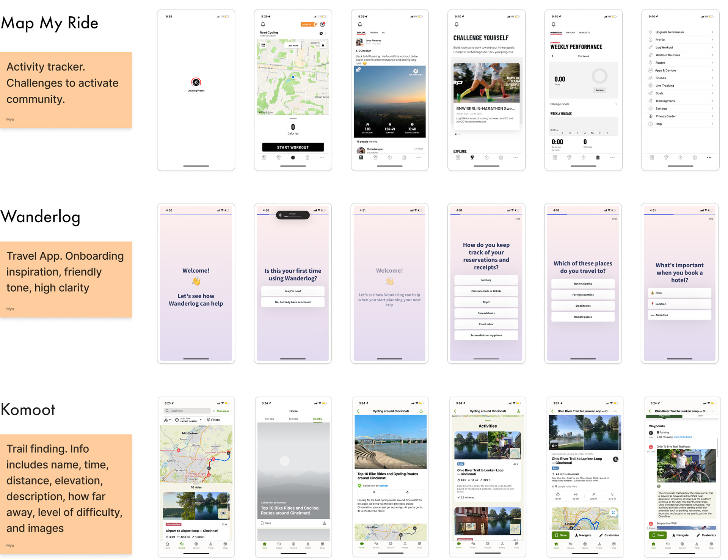This screenshot has height=560, width=728.
Task: Expand the Manage Goals row chevron
Action: pyautogui.click(x=616, y=104)
